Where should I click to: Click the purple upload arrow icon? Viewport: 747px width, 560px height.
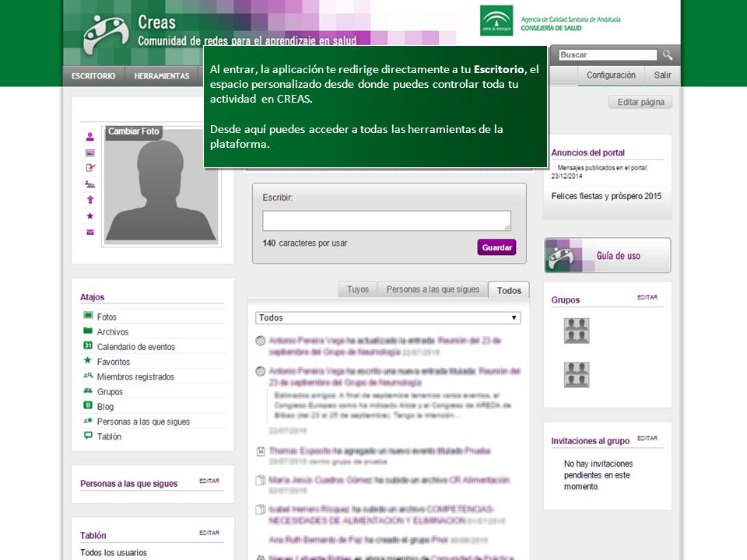(x=90, y=200)
